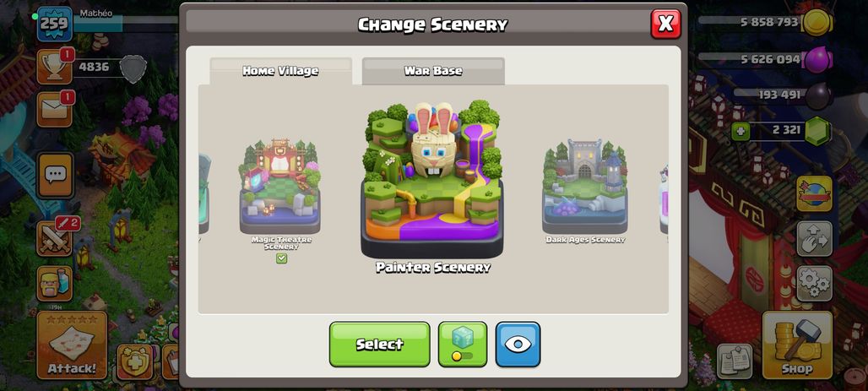Switch to the Home Village tab
868x391 pixels.
(x=280, y=71)
